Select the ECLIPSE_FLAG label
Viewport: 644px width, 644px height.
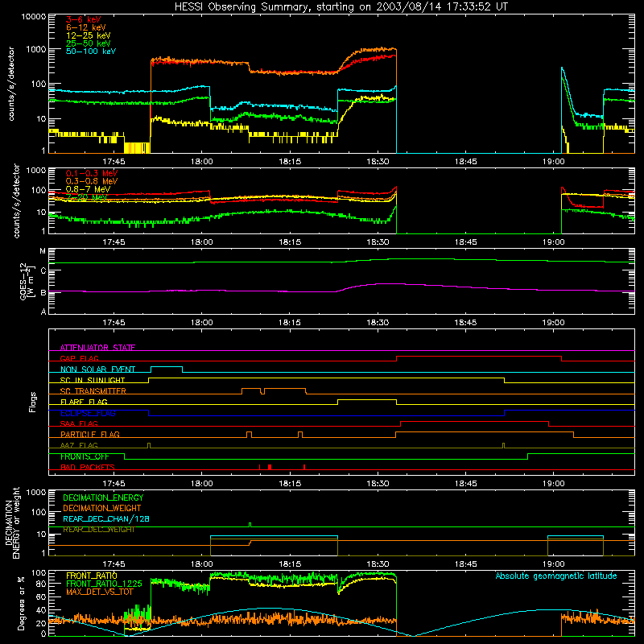[x=88, y=413]
